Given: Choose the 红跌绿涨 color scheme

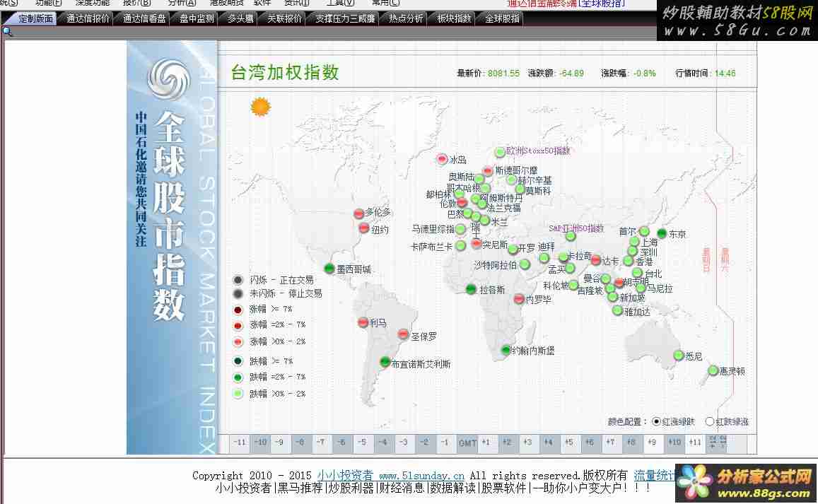Looking at the screenshot, I should pos(710,421).
